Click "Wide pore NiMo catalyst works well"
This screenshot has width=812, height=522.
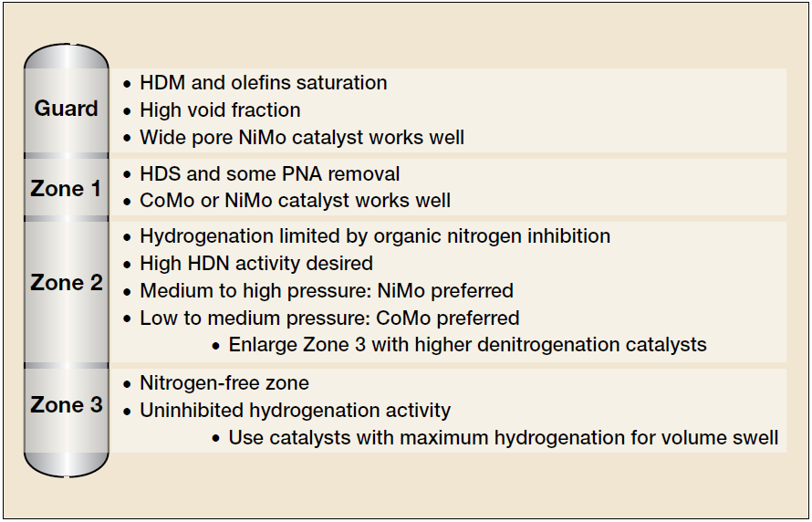302,138
